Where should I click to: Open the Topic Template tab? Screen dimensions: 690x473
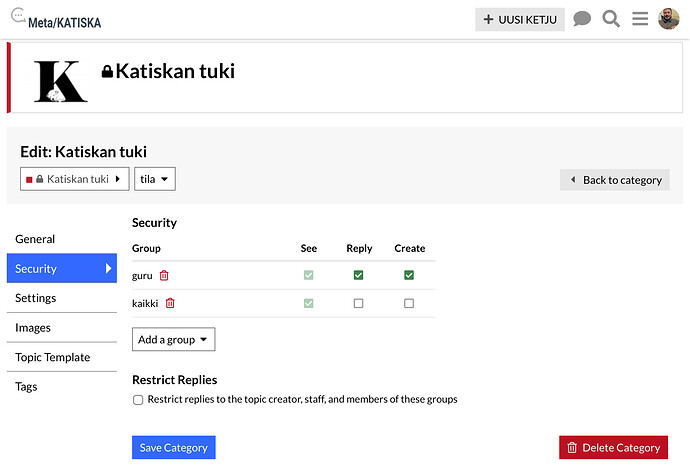click(x=62, y=357)
